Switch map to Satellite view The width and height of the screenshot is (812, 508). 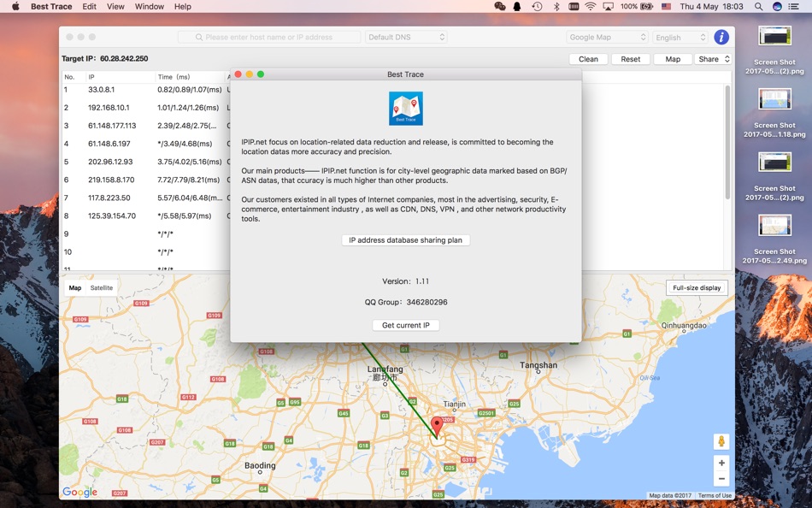[102, 287]
